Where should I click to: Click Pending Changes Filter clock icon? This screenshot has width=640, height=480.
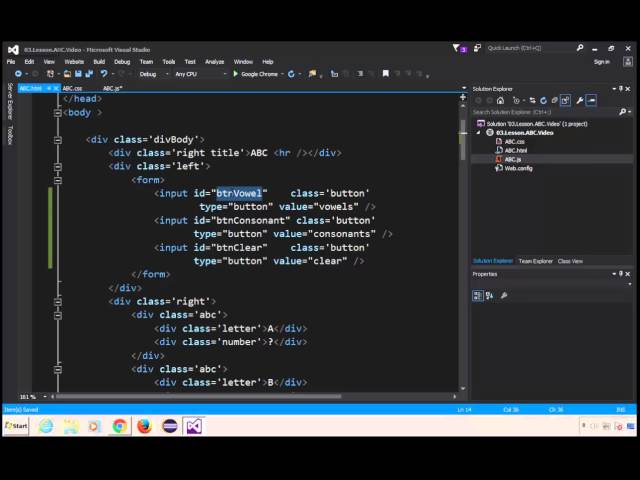point(516,100)
